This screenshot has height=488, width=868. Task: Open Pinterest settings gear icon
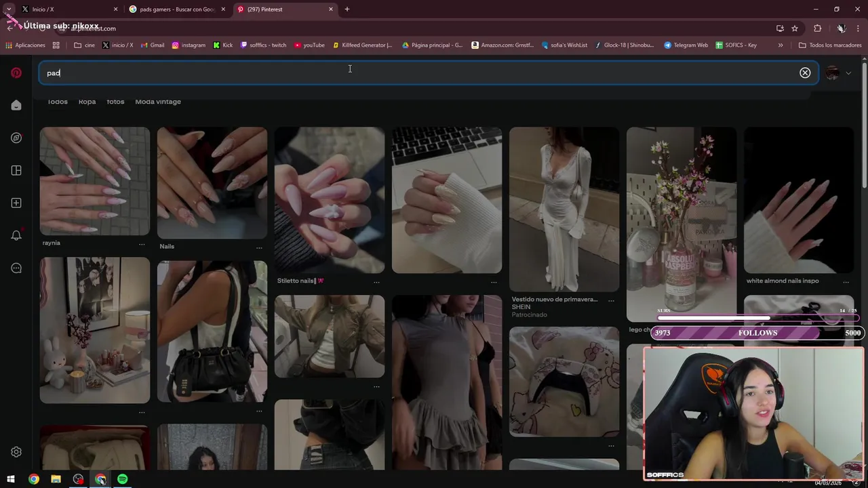(x=16, y=452)
